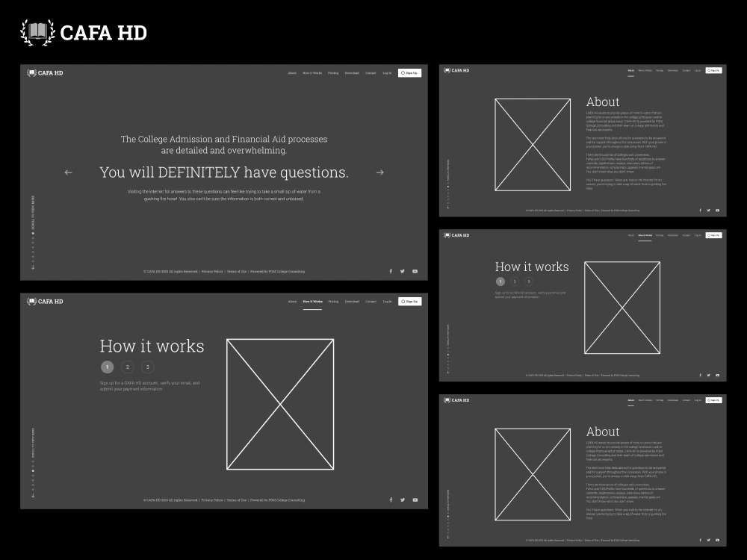Click Facebook icon in small How it works footer
Screen dimensions: 747x560
point(701,376)
